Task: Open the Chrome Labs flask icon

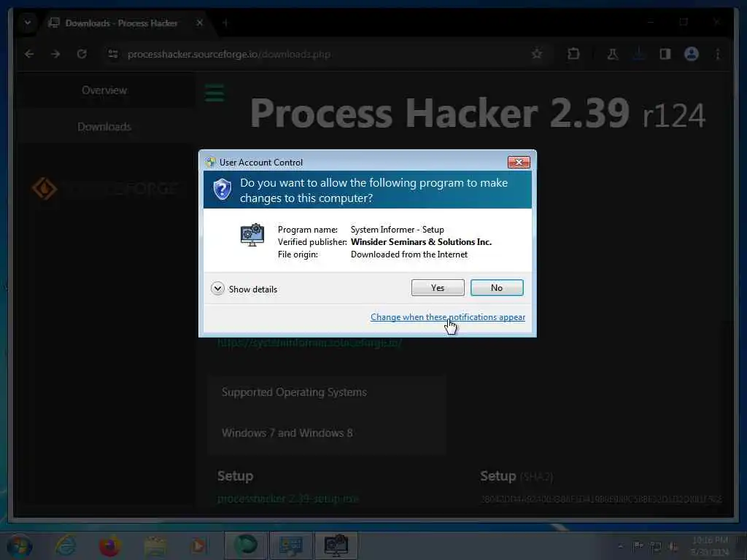Action: (612, 54)
